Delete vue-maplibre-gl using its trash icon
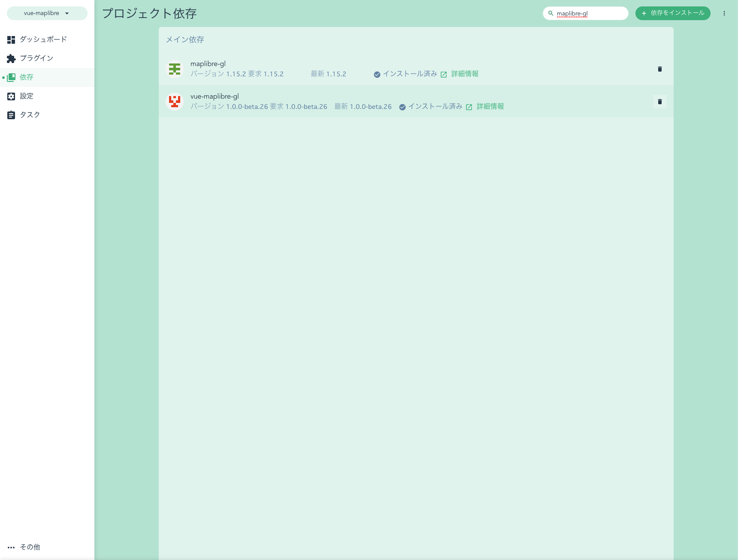 click(x=659, y=102)
